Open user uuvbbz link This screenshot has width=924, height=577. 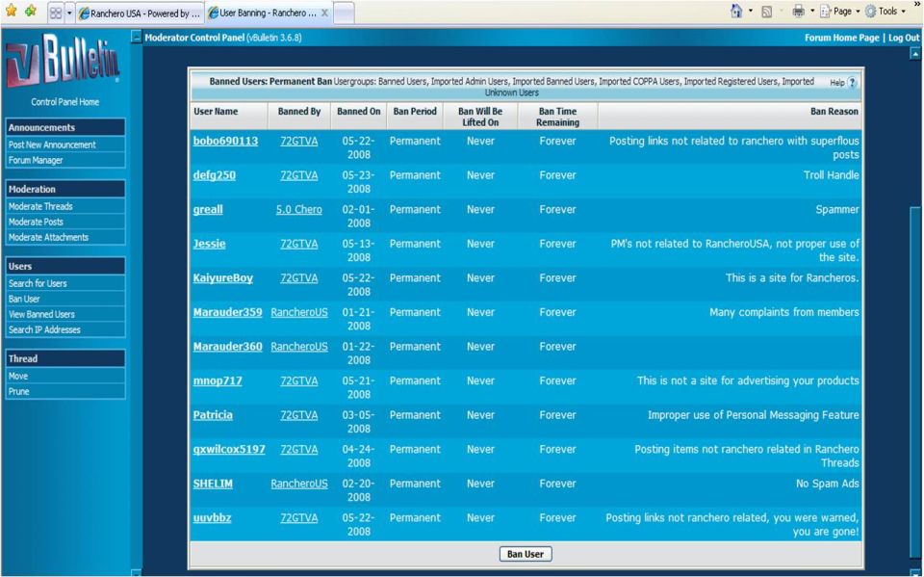tap(212, 517)
